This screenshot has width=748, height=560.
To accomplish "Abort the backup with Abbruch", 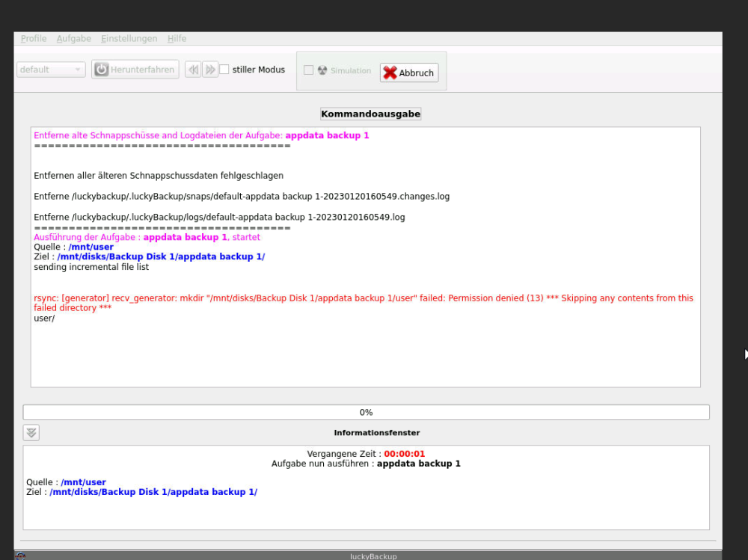I will pos(409,73).
